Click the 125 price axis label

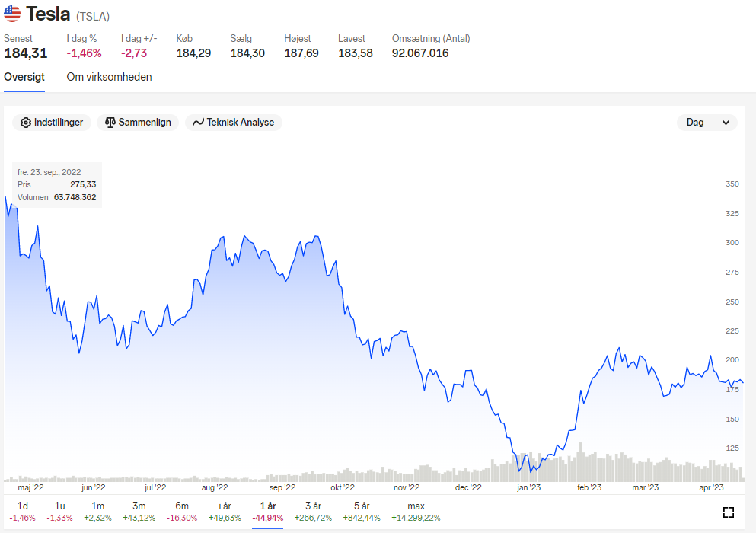click(732, 448)
